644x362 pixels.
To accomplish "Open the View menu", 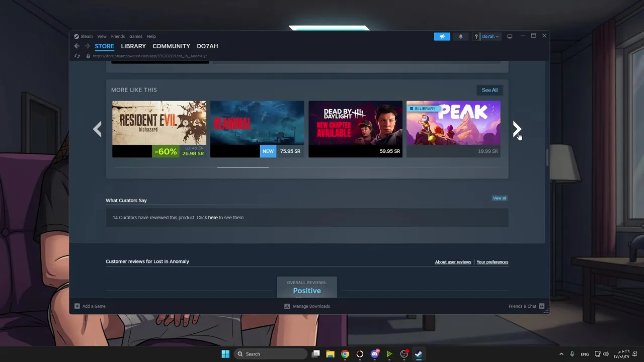I will click(102, 36).
